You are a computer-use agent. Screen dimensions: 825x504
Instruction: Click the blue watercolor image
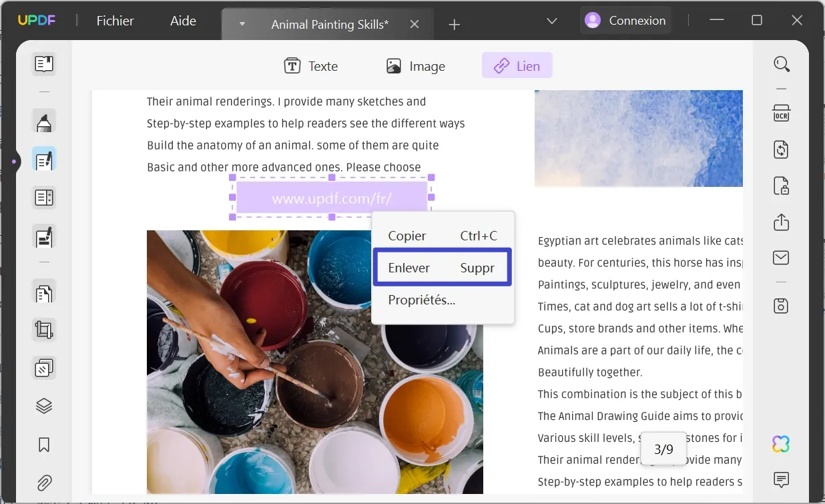(x=638, y=138)
